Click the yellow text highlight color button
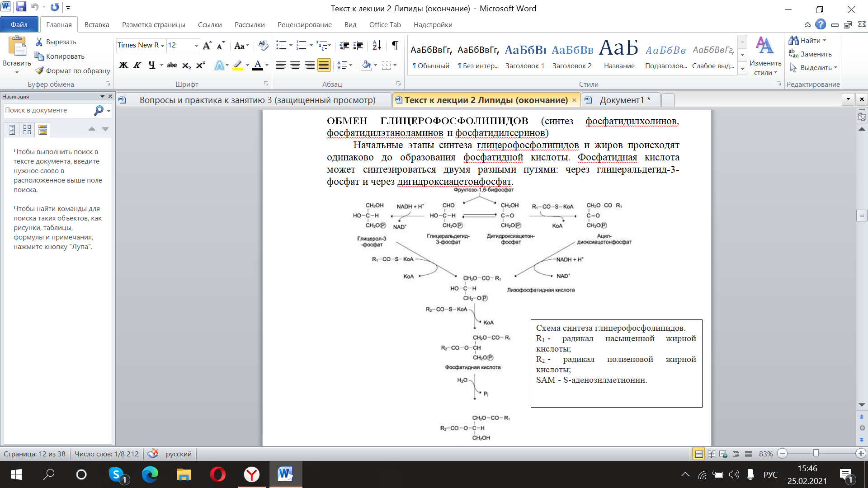Viewport: 868px width, 488px height. pos(238,65)
